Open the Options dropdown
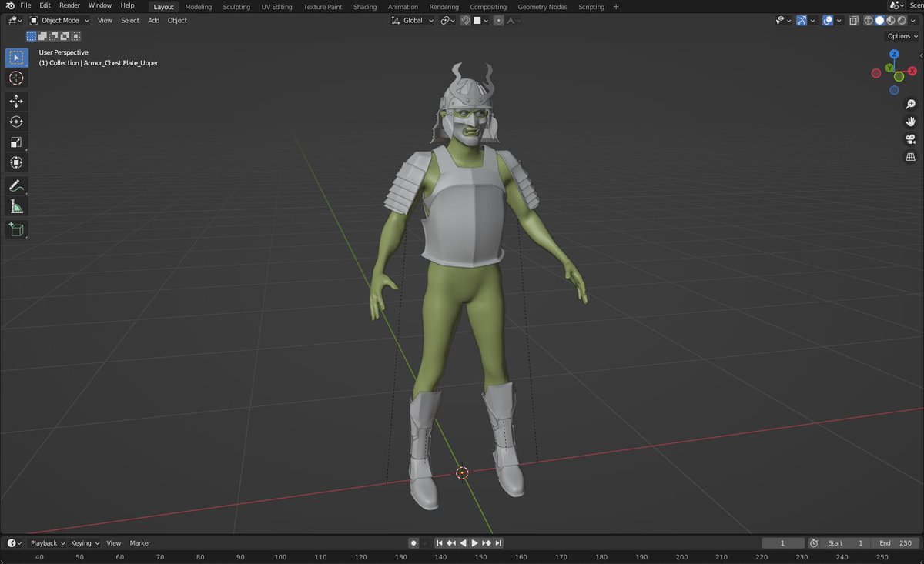 [x=902, y=36]
